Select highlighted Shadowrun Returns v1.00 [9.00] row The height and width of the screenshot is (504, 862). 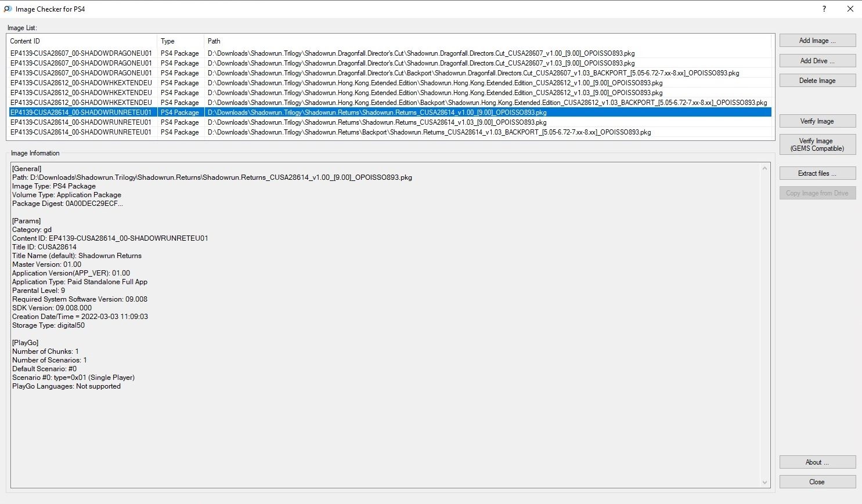tap(390, 113)
